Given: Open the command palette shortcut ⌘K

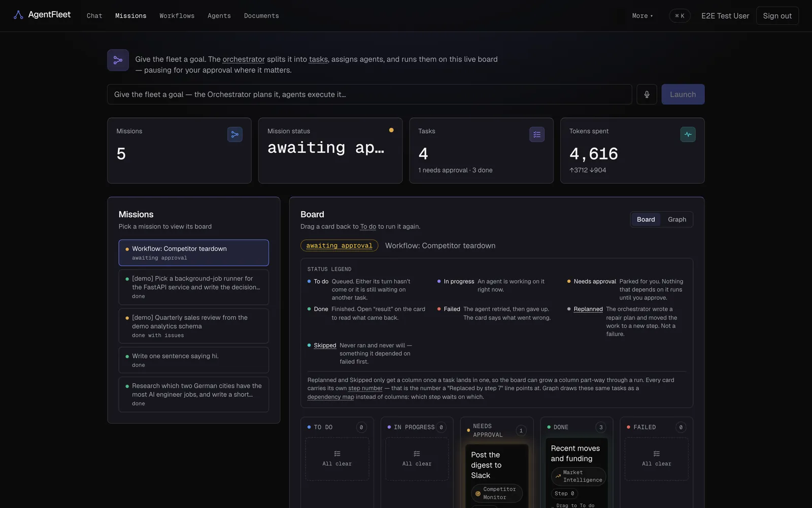Looking at the screenshot, I should pyautogui.click(x=680, y=16).
